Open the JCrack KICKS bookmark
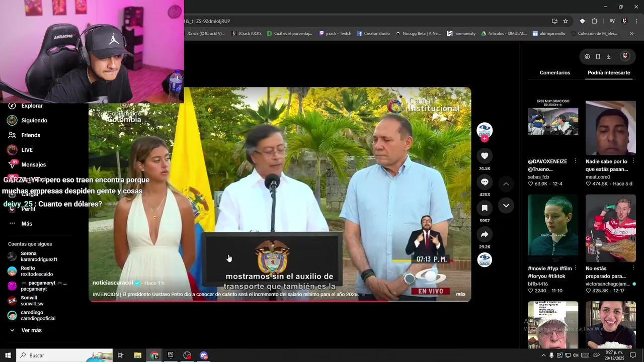 [x=247, y=34]
